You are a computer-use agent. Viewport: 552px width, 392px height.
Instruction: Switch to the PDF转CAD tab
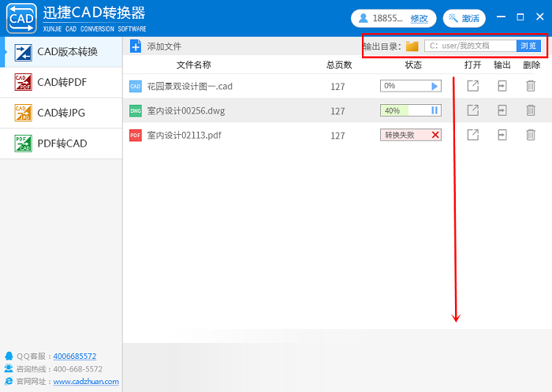pos(62,144)
